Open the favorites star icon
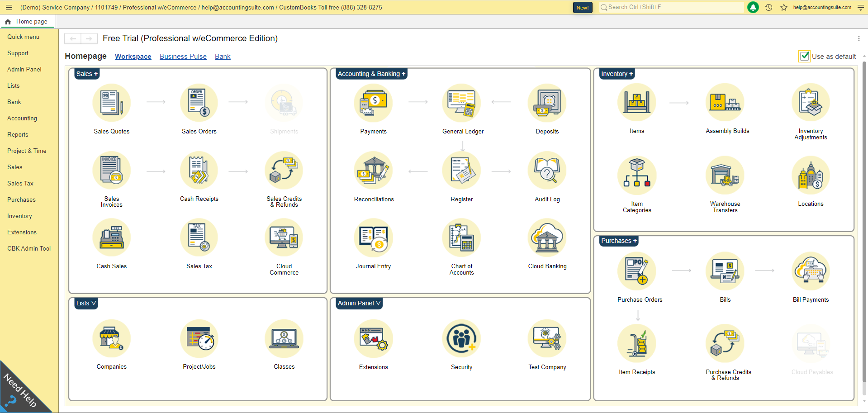Viewport: 868px width, 413px height. [784, 7]
